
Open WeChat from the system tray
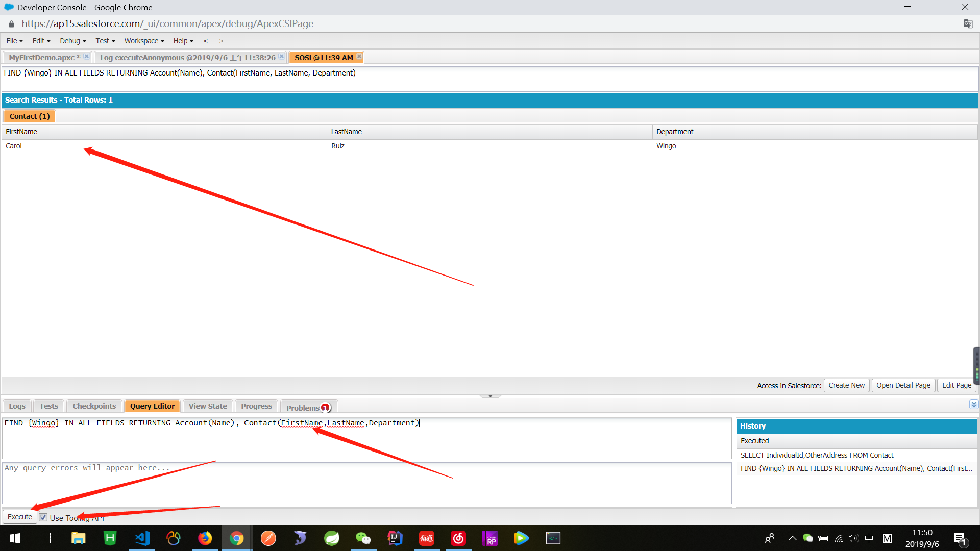pyautogui.click(x=808, y=538)
